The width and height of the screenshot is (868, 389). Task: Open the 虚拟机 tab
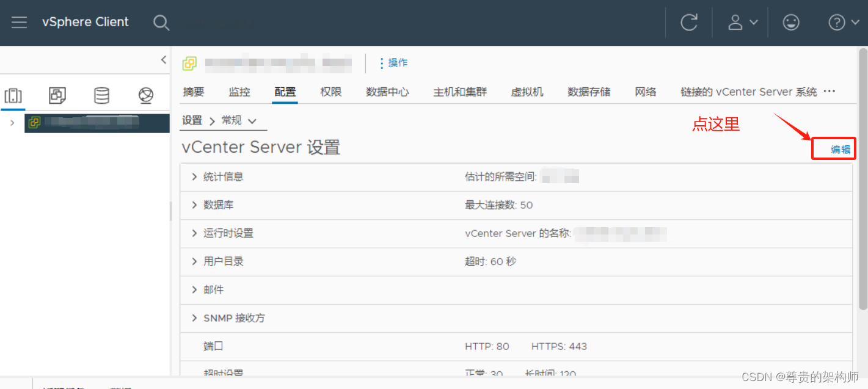527,92
